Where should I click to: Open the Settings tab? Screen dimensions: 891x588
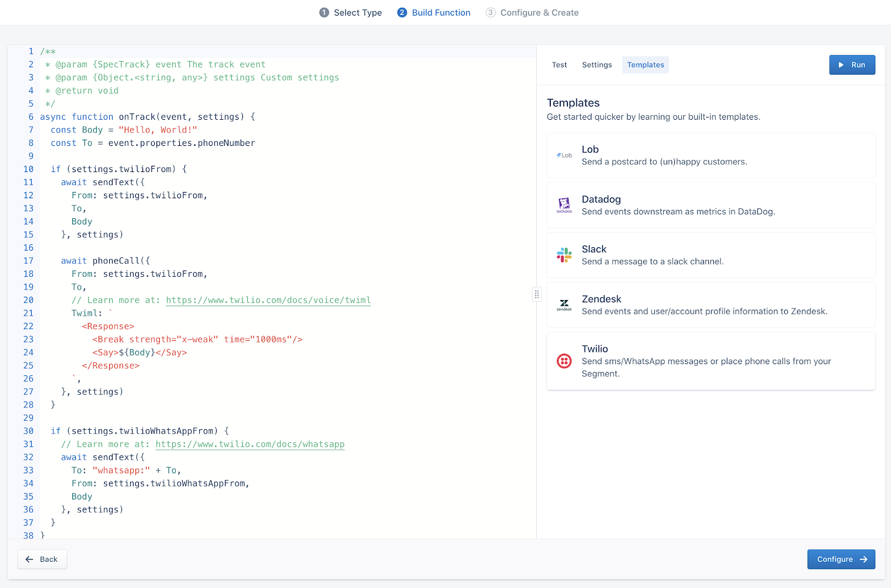pos(596,65)
